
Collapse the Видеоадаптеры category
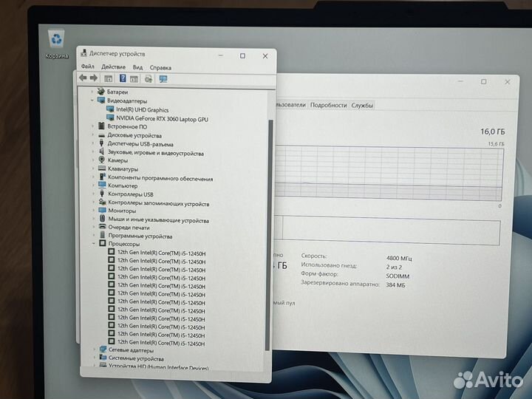(92, 100)
